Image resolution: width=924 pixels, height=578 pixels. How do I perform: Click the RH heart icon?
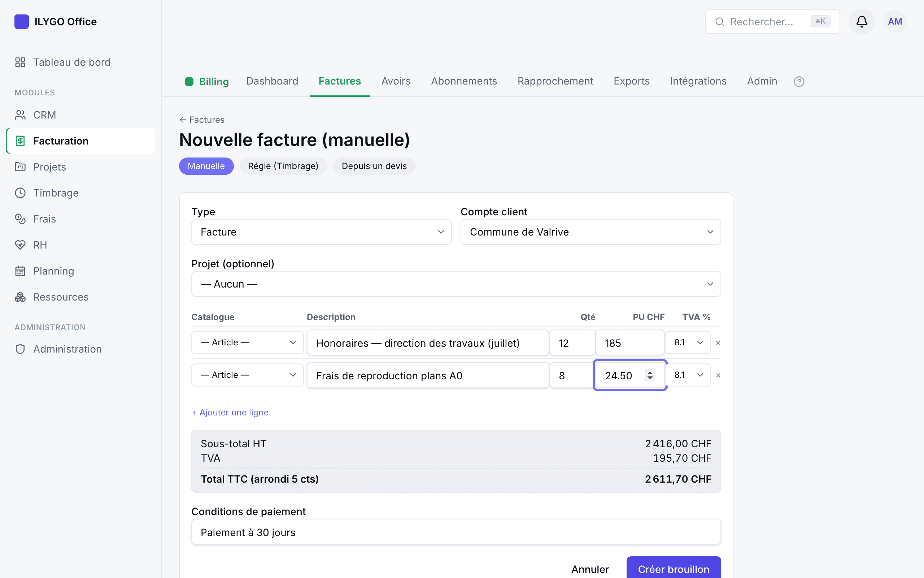pyautogui.click(x=20, y=245)
